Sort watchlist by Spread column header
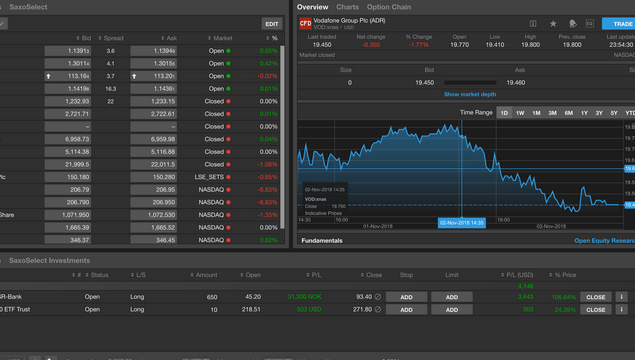635x360 pixels. tap(111, 38)
